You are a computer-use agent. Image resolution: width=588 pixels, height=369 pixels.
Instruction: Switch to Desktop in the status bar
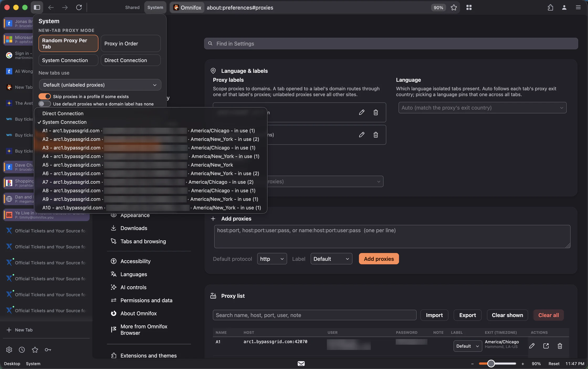12,364
